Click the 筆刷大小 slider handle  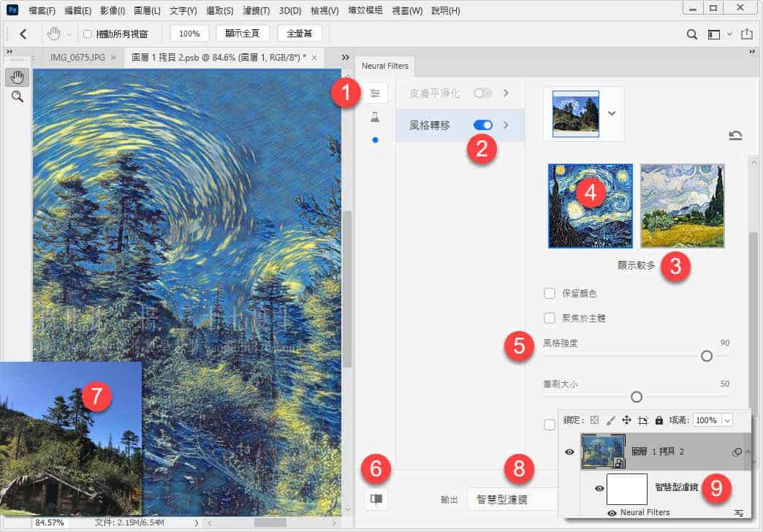tap(636, 398)
